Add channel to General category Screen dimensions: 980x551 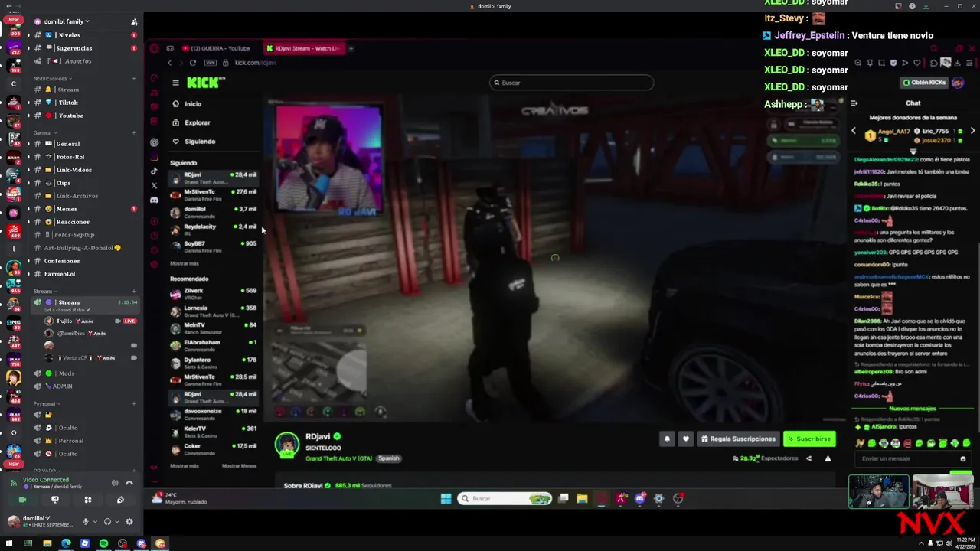pyautogui.click(x=134, y=132)
